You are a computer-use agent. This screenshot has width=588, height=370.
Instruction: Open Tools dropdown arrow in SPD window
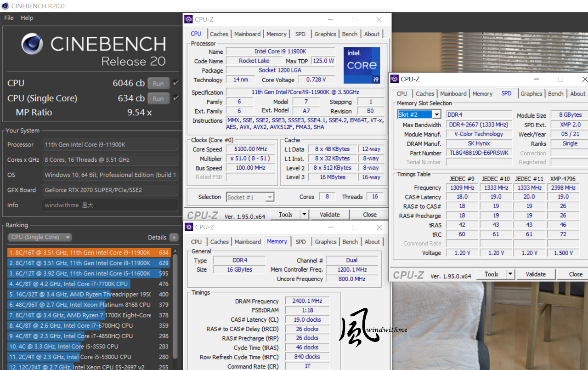[x=510, y=274]
